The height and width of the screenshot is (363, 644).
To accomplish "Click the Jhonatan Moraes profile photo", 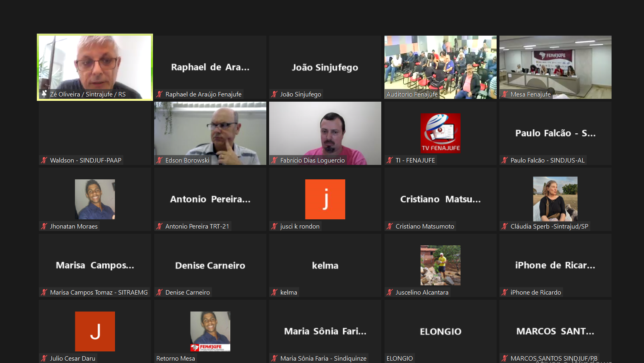I will coord(95,199).
